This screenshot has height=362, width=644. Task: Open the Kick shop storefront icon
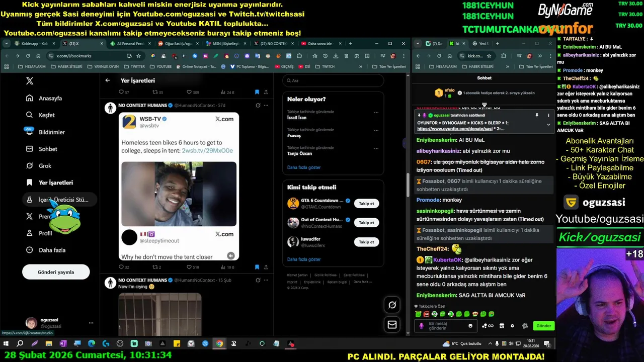click(x=502, y=326)
